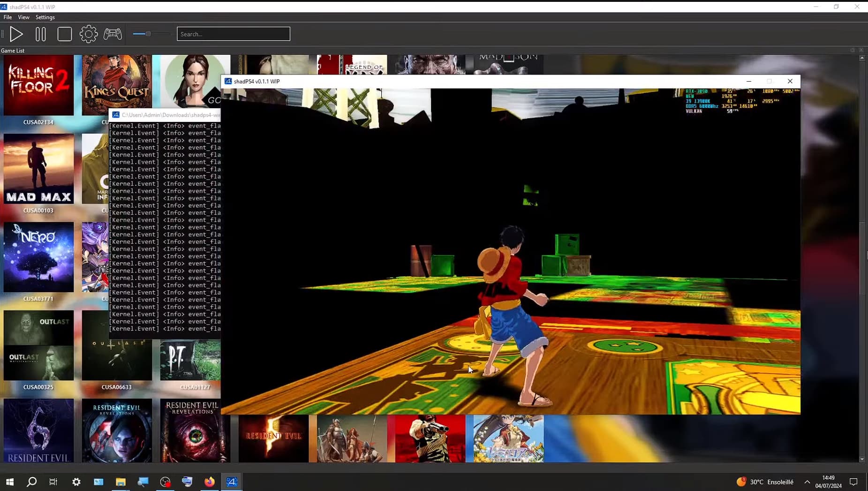Select Resident Evil Revelations cover

[x=117, y=431]
